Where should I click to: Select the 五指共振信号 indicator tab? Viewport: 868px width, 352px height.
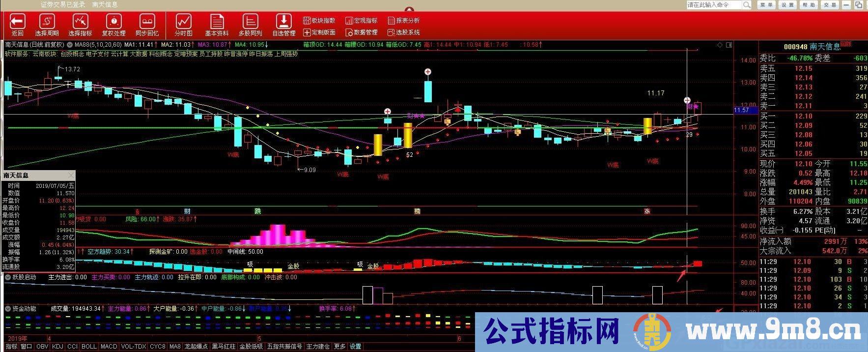click(284, 347)
